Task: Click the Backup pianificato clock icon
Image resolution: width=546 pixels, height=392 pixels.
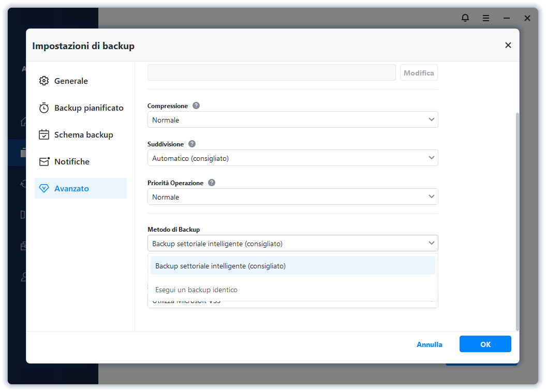Action: [x=44, y=108]
